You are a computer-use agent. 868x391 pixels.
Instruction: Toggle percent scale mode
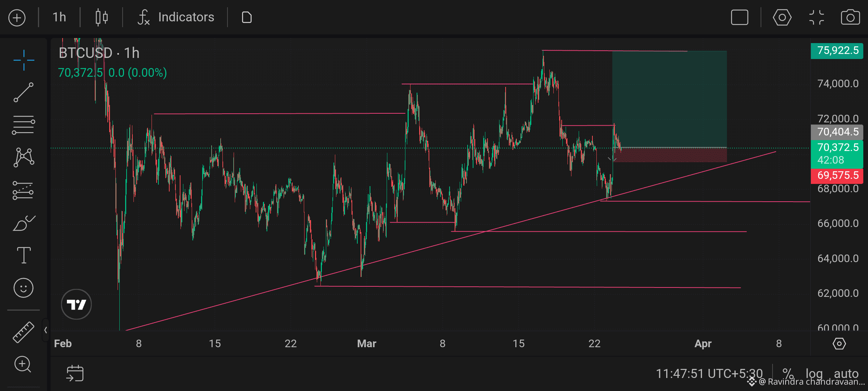(788, 374)
